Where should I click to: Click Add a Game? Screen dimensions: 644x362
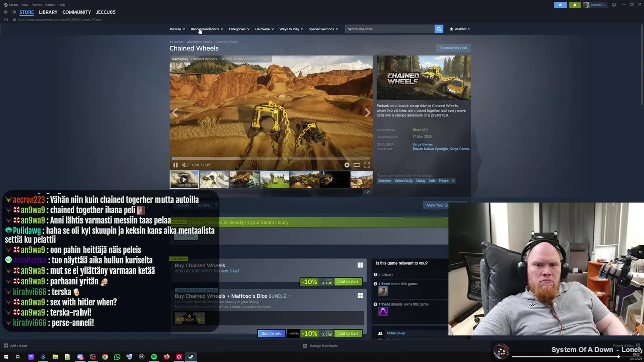pyautogui.click(x=16, y=346)
